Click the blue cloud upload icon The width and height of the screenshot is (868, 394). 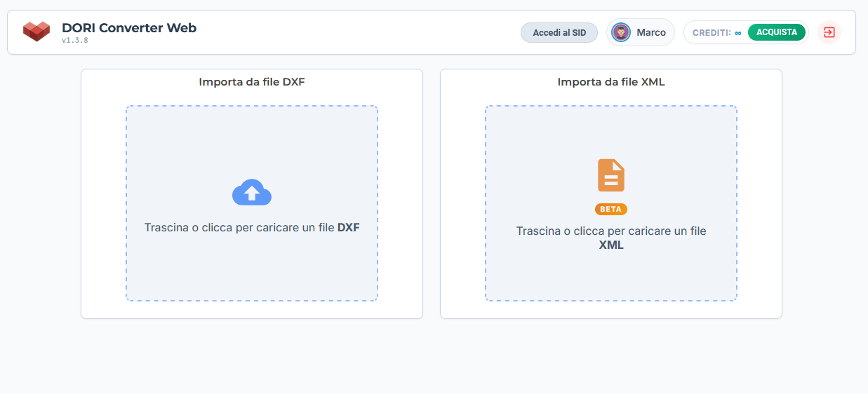[251, 193]
